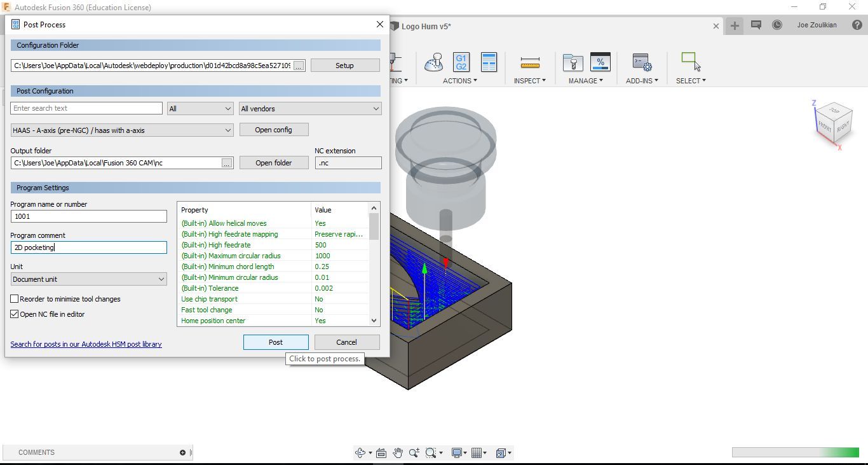Open the Unit Document unit dropdown
The height and width of the screenshot is (465, 868).
(89, 279)
